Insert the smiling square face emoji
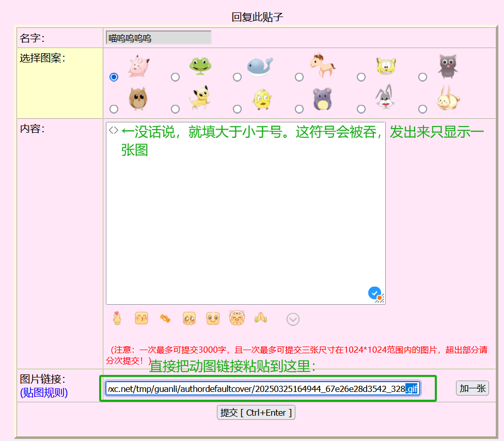 [213, 319]
